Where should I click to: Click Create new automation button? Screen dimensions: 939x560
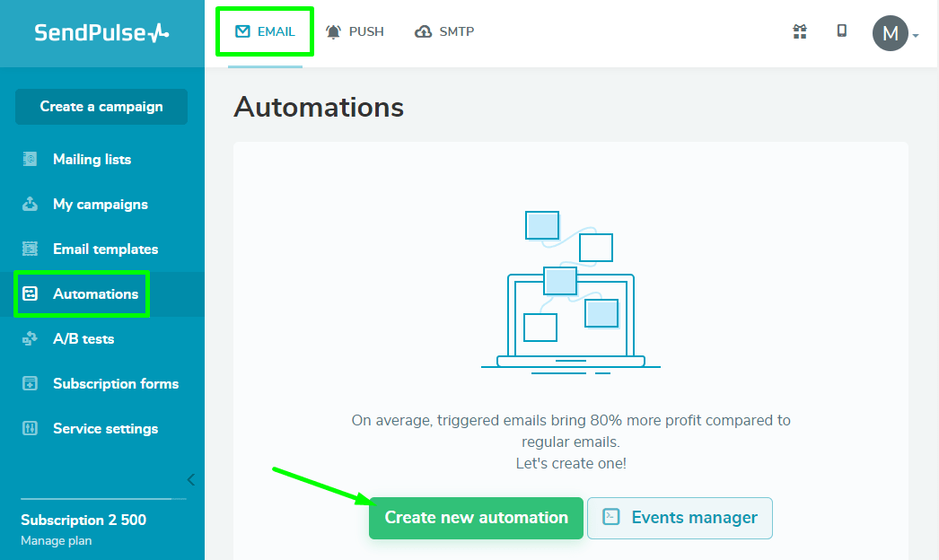click(476, 518)
